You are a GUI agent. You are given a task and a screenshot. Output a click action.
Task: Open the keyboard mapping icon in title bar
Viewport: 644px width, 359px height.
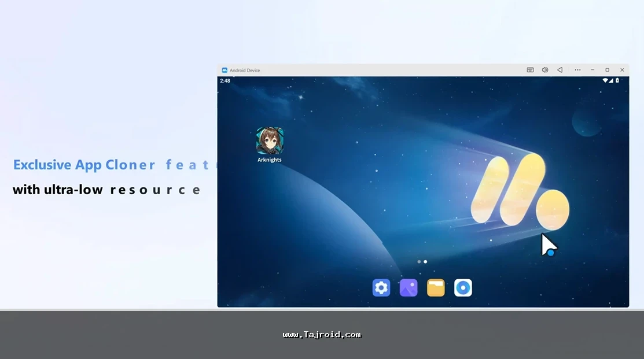pos(530,70)
